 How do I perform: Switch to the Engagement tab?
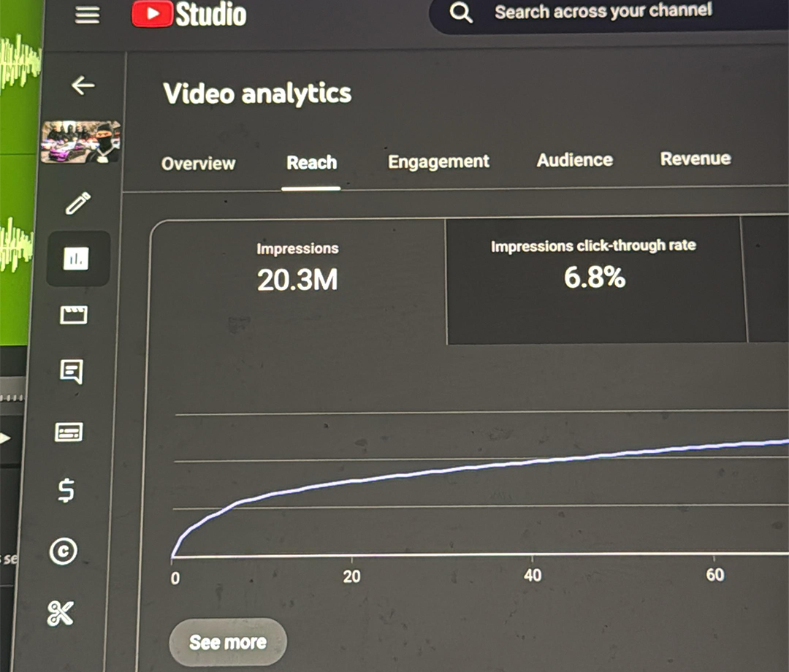[x=438, y=161]
